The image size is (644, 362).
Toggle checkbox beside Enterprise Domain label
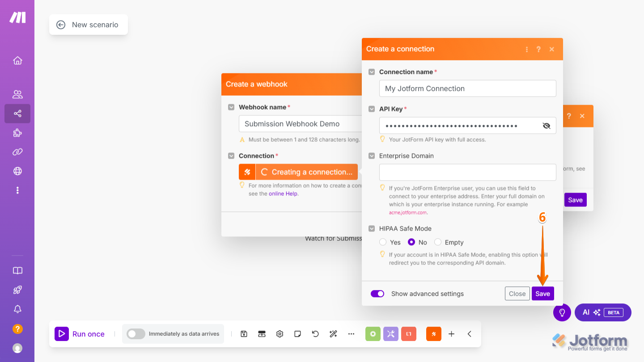click(x=372, y=156)
